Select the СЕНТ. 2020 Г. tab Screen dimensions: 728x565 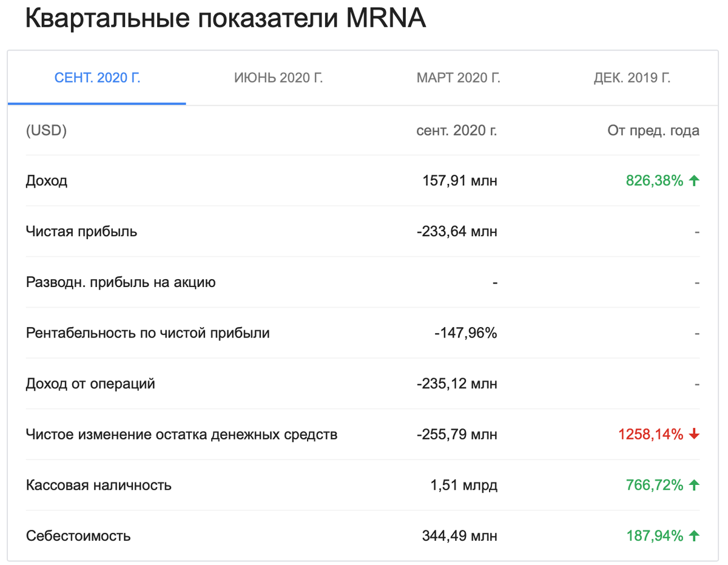click(x=97, y=78)
